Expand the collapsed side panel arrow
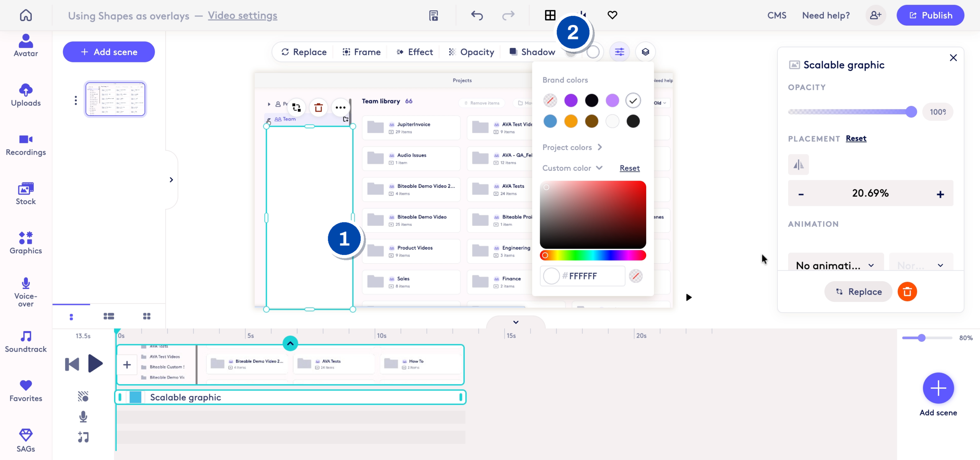The width and height of the screenshot is (980, 460). coord(171,180)
